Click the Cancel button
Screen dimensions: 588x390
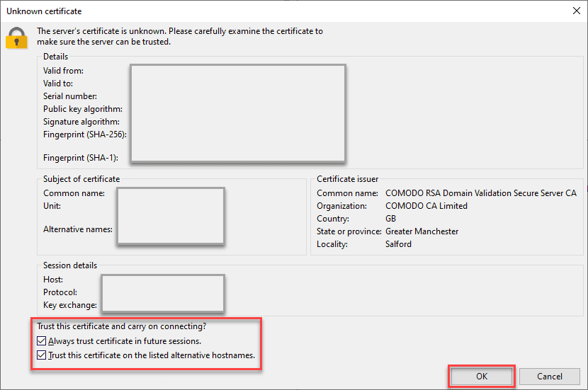(549, 376)
